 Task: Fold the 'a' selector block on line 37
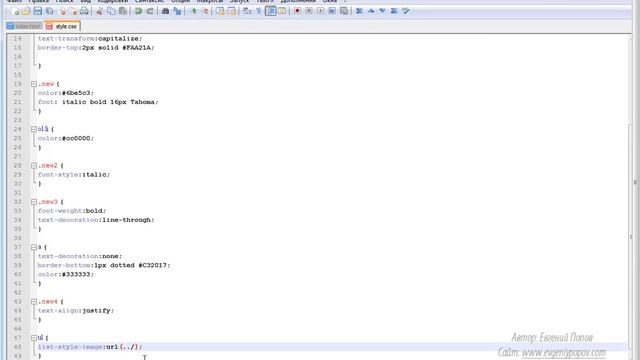(x=34, y=247)
